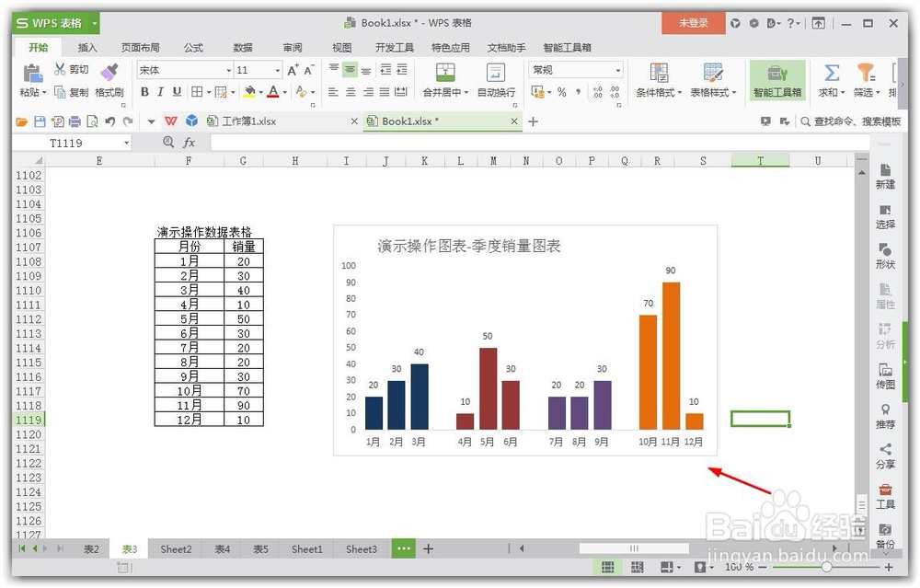Image resolution: width=920 pixels, height=588 pixels.
Task: Open 工具 toolbox in right sidebar
Action: coord(885,497)
